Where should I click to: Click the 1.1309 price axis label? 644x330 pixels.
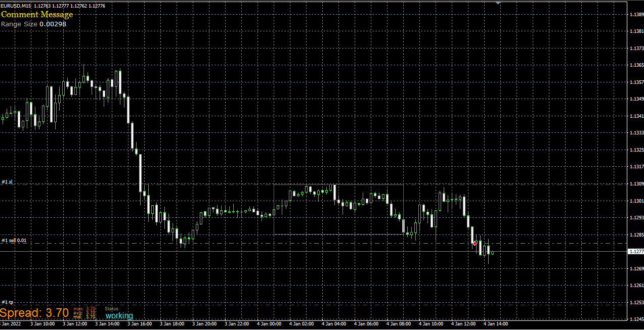click(x=636, y=184)
